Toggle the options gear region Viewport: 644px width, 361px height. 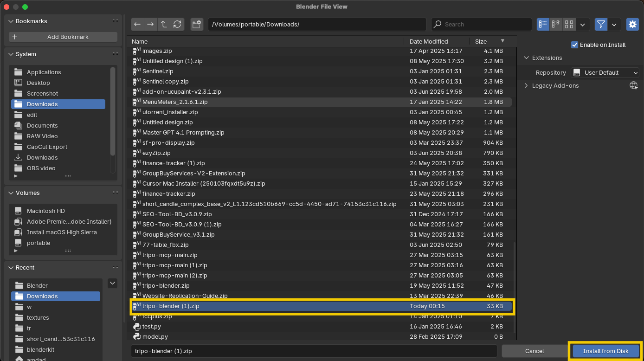pyautogui.click(x=632, y=24)
